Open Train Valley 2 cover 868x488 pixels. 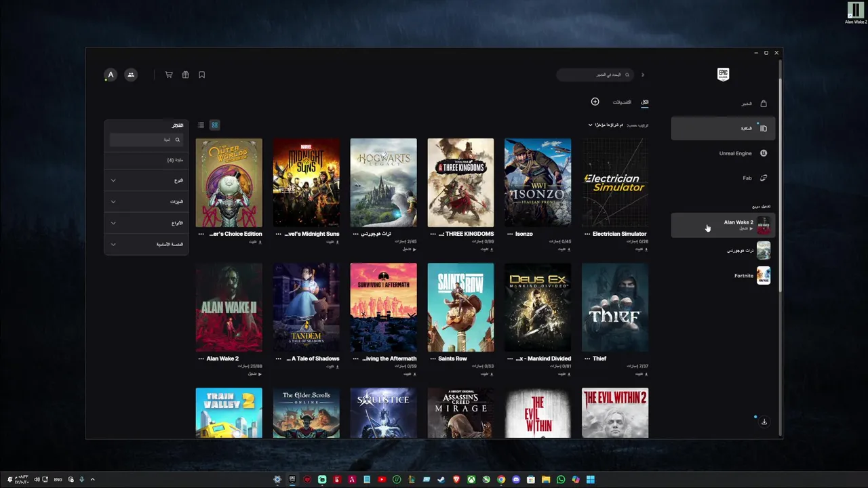[x=229, y=413]
